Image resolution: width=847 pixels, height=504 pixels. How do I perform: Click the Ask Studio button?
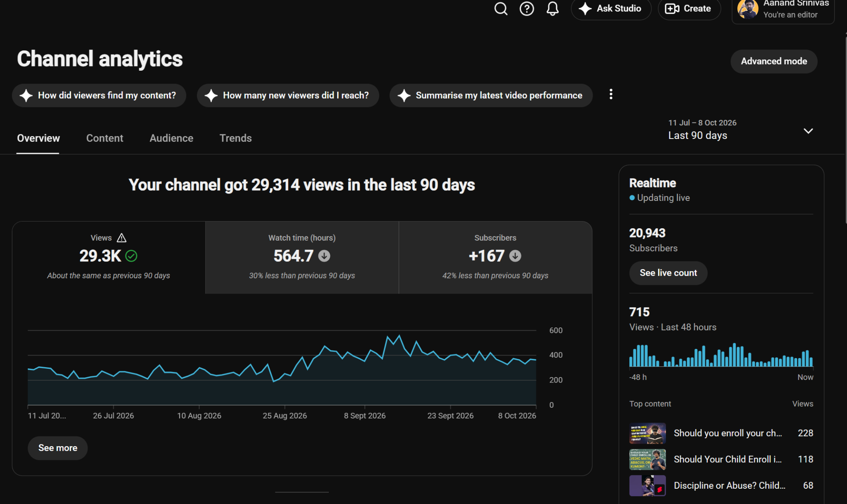click(611, 9)
